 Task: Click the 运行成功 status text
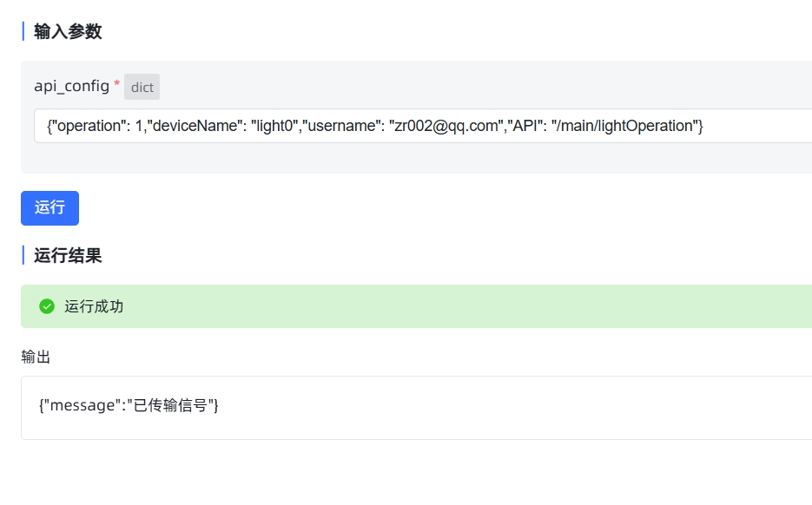pos(94,306)
